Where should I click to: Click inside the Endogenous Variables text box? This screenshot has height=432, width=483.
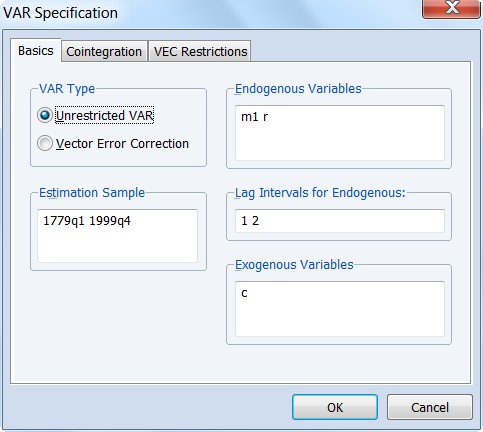coord(340,133)
